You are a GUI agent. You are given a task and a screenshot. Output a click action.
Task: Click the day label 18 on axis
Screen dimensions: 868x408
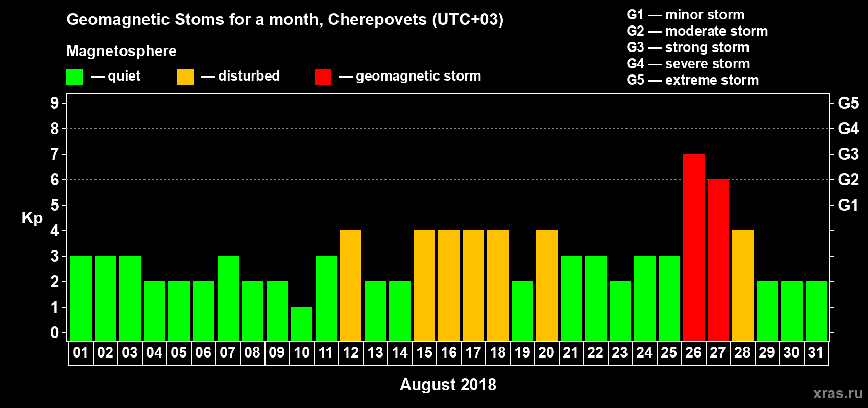[498, 353]
